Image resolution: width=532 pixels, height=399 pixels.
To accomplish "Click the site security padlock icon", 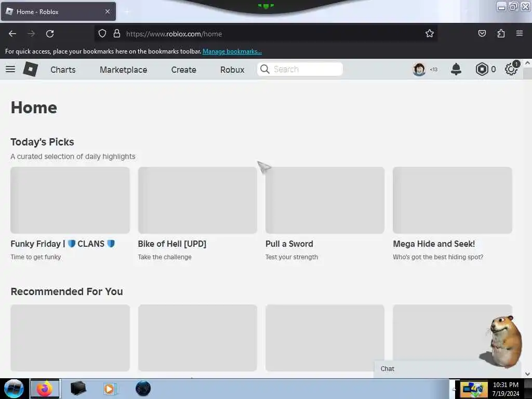I will (x=117, y=33).
